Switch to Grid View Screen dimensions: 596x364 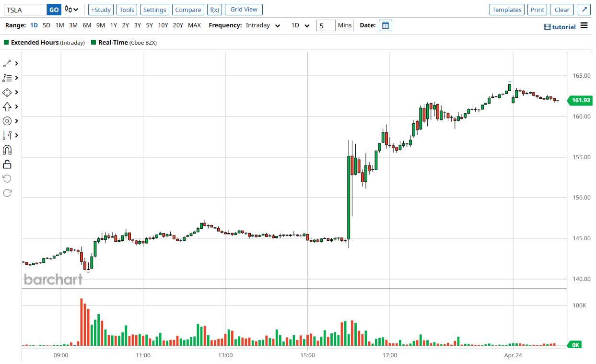(244, 10)
